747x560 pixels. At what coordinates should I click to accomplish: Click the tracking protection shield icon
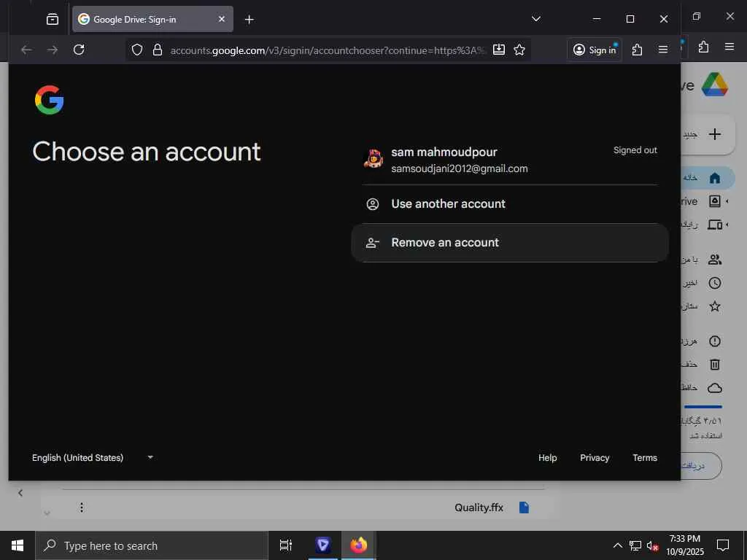tap(137, 50)
